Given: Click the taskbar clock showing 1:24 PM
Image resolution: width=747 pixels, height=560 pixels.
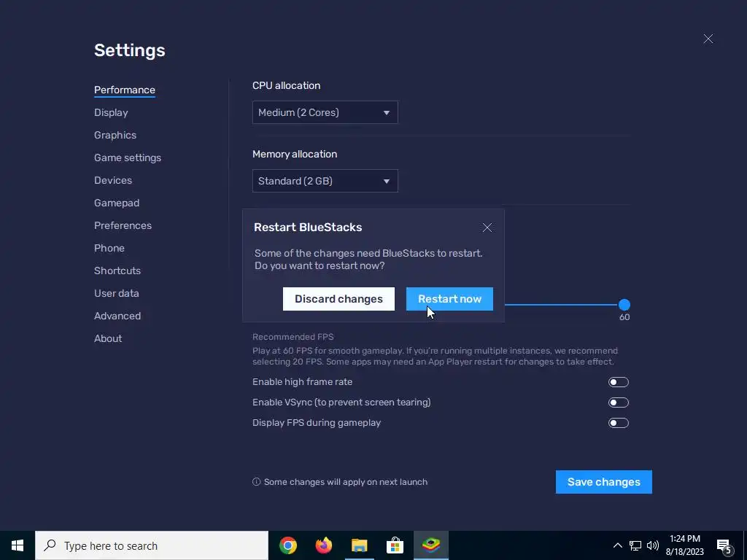Looking at the screenshot, I should [684, 545].
